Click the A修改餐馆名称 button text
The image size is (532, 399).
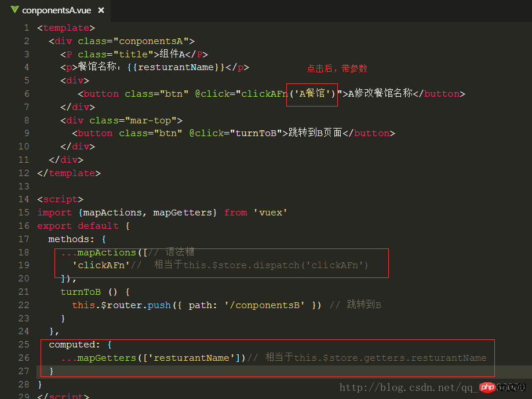380,94
